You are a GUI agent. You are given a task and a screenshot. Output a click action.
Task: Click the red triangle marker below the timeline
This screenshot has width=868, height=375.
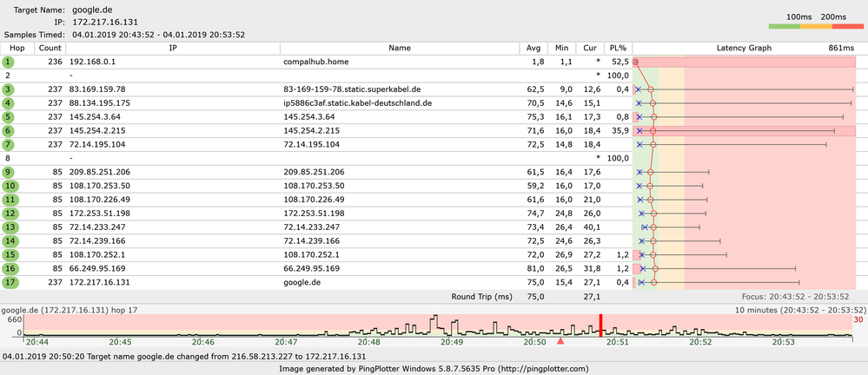coord(560,341)
